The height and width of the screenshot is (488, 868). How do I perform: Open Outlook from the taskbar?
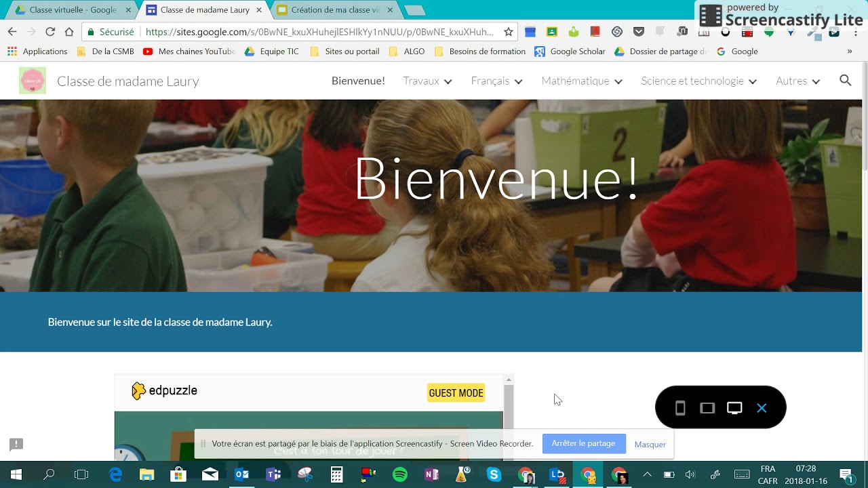241,474
